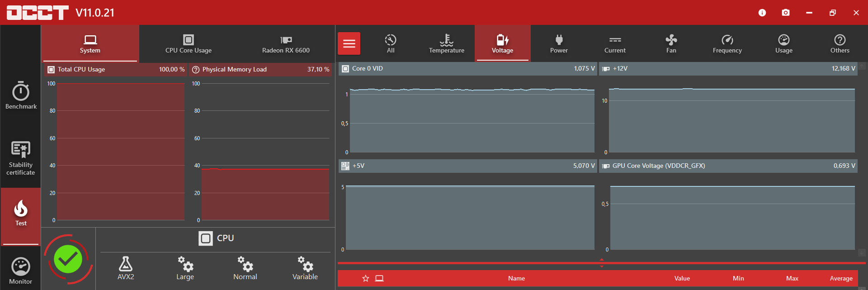Show Temperature sensors

447,43
